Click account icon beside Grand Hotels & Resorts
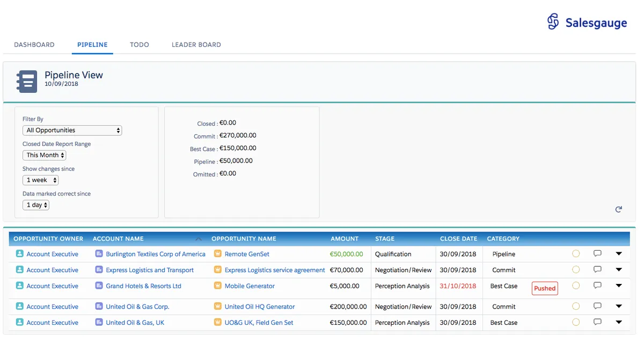This screenshot has width=644, height=343. click(99, 286)
